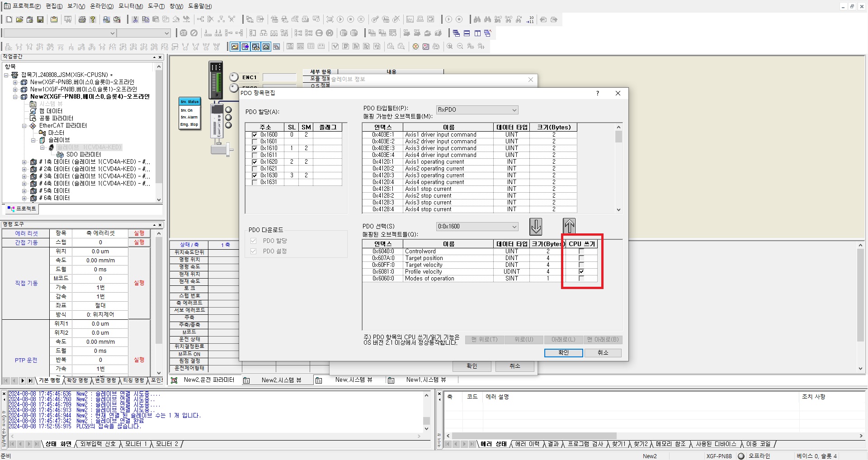868x460 pixels.
Task: Click the Paste icon on the toolbar
Action: pyautogui.click(x=156, y=19)
